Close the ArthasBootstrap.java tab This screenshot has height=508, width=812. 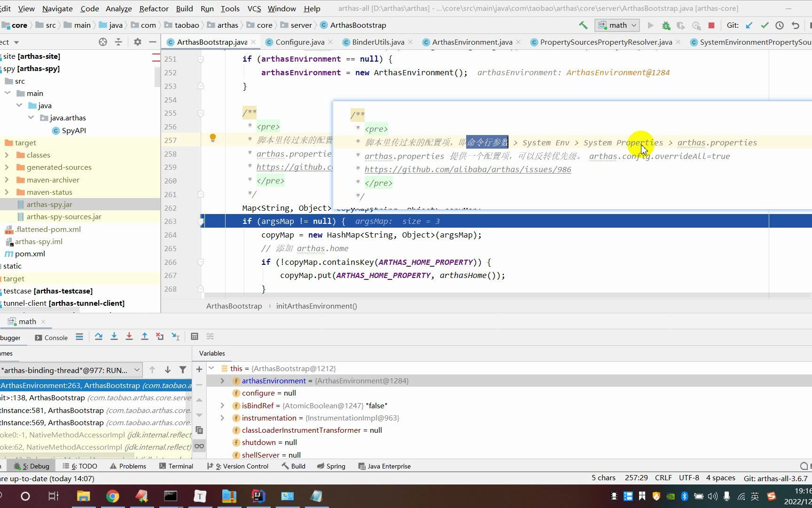(x=254, y=42)
